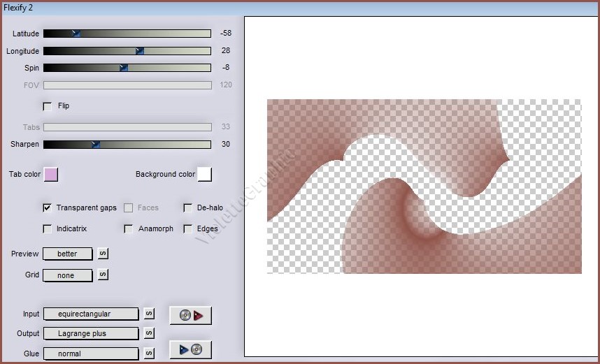Enable the Flip checkbox
The width and height of the screenshot is (600, 364).
coord(48,106)
